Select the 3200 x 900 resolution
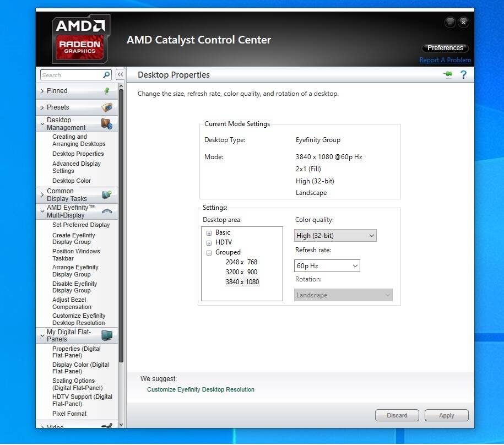This screenshot has width=504, height=445. pyautogui.click(x=241, y=272)
